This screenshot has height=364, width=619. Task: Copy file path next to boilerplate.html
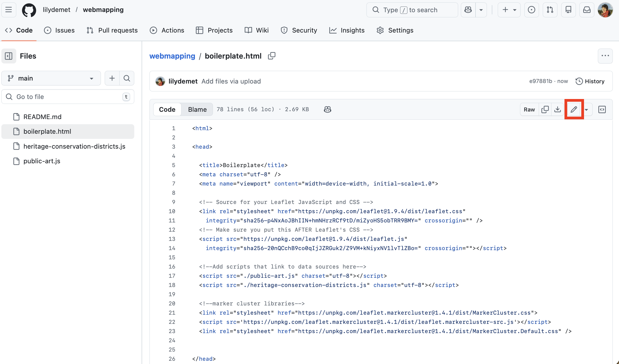pos(272,56)
